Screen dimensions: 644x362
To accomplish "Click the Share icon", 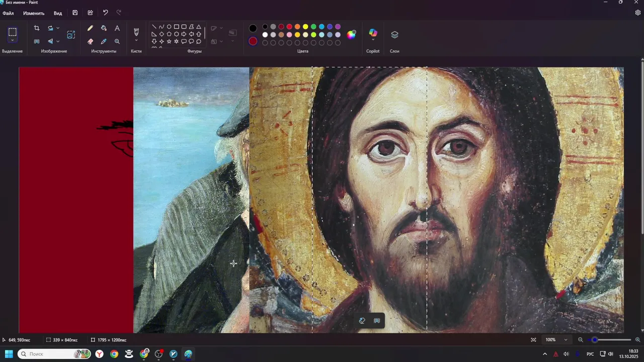I will click(90, 13).
